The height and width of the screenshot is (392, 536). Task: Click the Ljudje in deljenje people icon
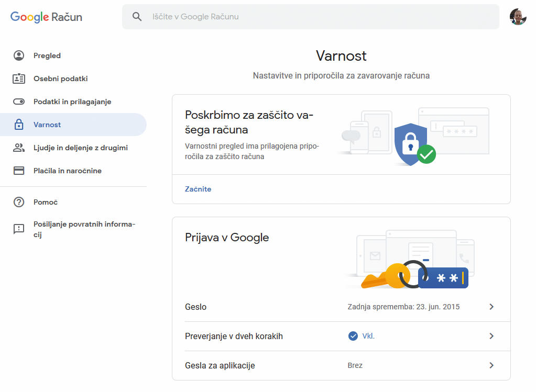click(x=19, y=148)
